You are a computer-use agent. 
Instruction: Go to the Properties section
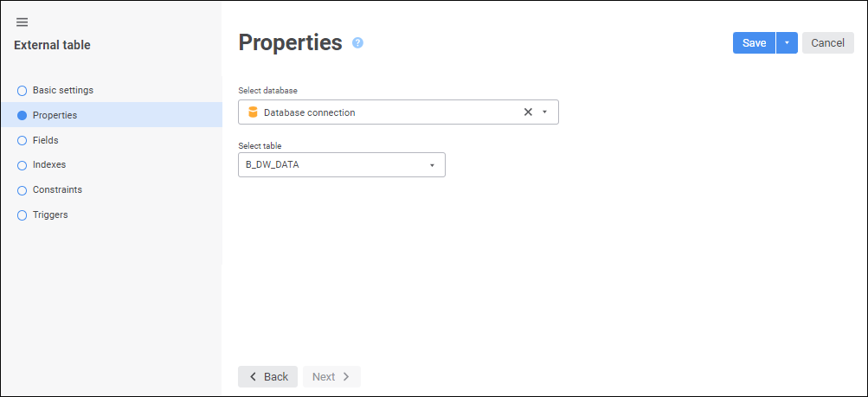(x=55, y=115)
